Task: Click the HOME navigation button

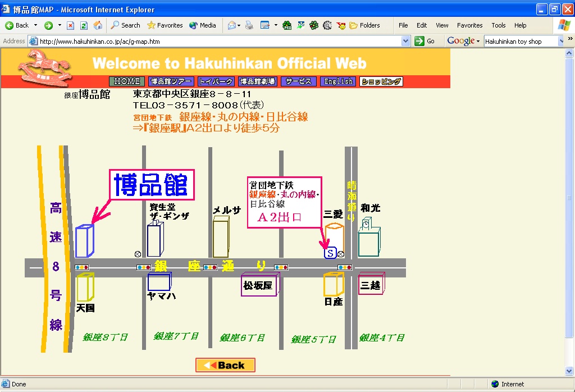Action: pyautogui.click(x=127, y=81)
